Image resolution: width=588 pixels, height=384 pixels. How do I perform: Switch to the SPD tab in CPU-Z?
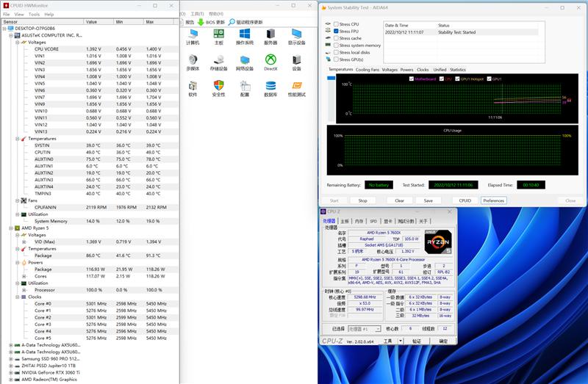(373, 221)
